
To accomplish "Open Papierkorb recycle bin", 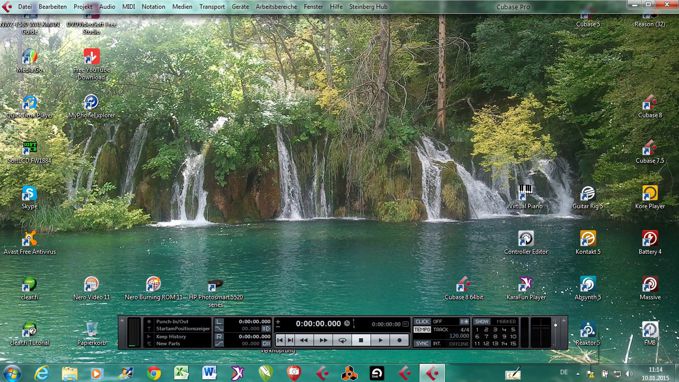I will [91, 333].
